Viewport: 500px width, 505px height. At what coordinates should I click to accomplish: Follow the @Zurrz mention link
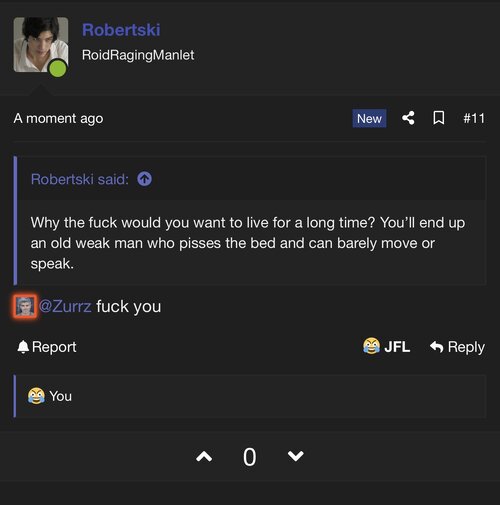[x=65, y=306]
